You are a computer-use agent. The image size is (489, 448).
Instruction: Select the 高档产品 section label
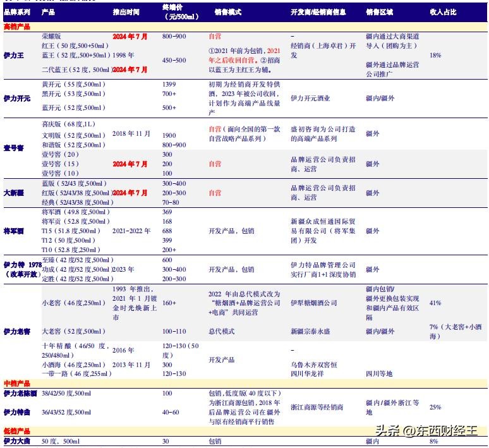tap(17, 27)
